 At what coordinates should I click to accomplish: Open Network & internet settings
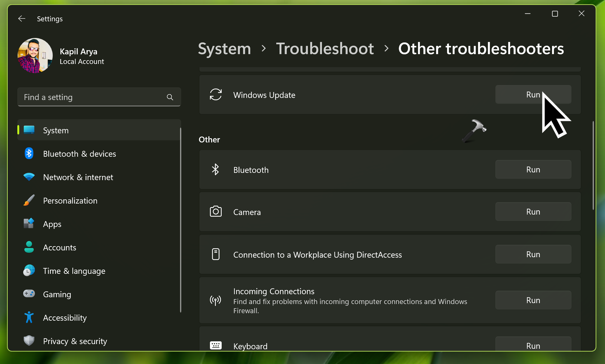78,177
